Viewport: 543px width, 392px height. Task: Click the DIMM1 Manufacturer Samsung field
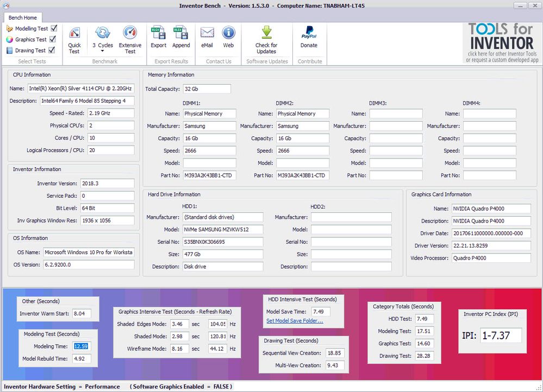[209, 126]
